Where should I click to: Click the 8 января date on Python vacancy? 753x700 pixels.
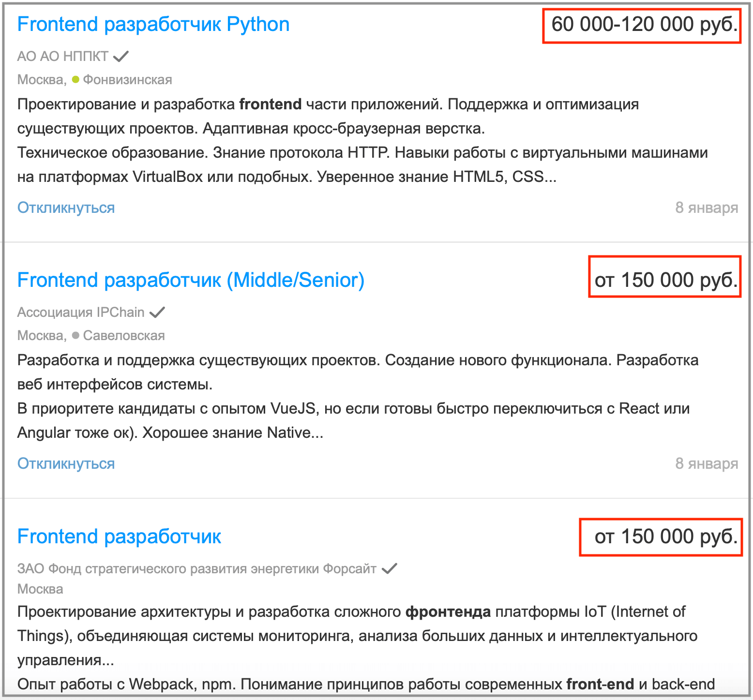click(706, 208)
